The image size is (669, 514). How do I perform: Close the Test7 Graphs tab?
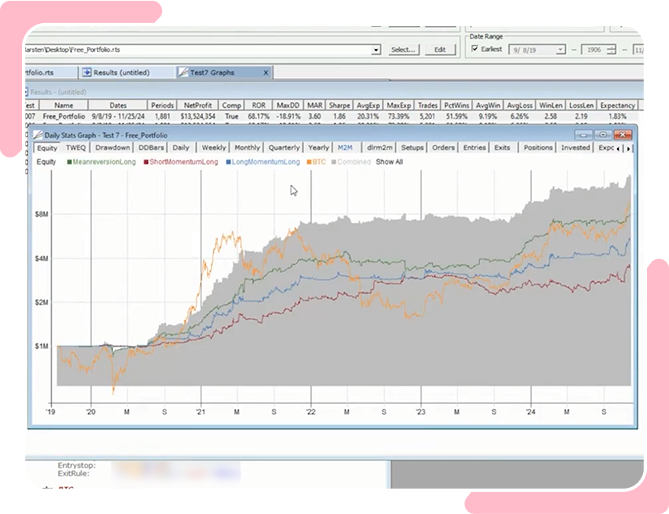(266, 73)
